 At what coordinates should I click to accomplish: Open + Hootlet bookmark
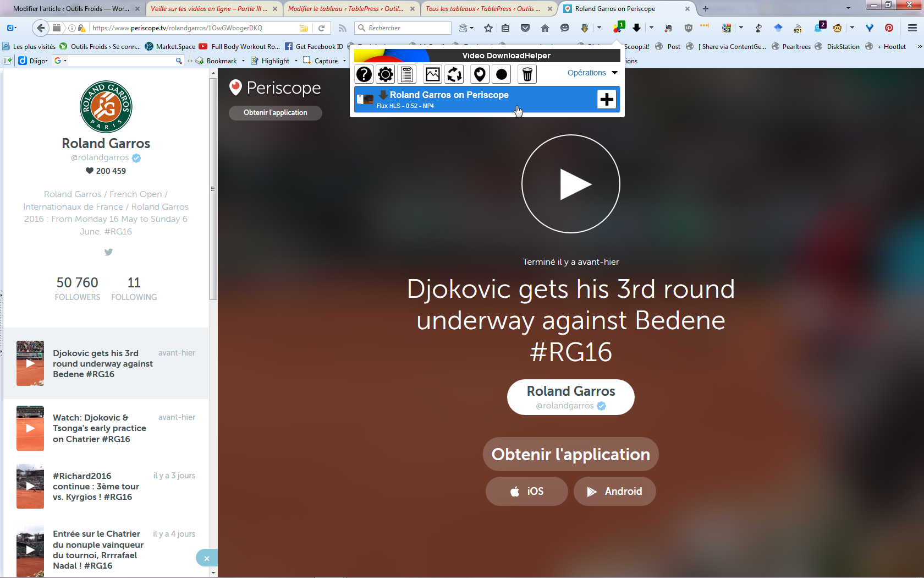[886, 47]
